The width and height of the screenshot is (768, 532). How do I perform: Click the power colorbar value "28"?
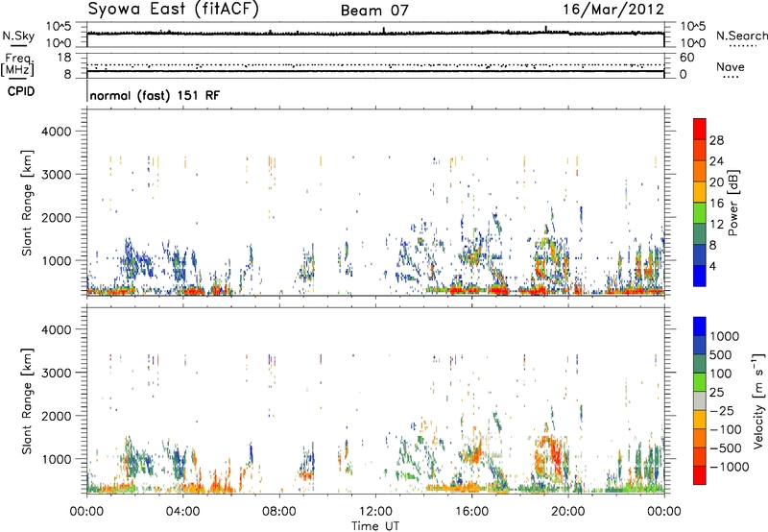(716, 140)
